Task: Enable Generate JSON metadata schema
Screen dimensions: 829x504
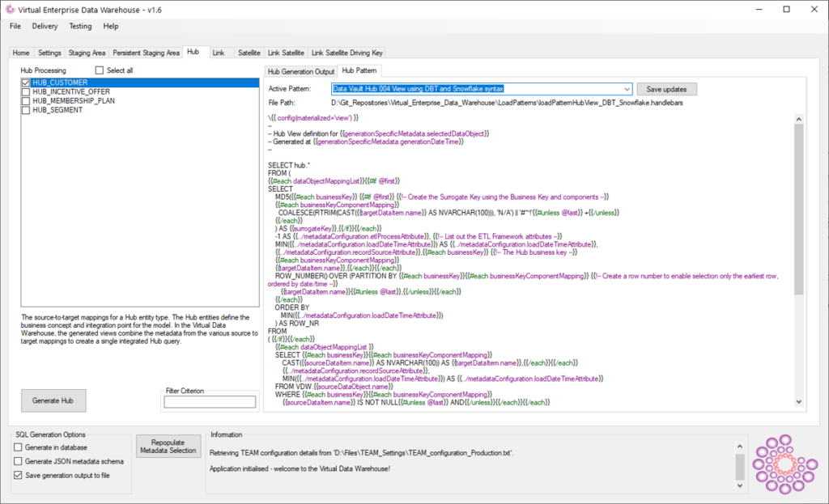Action: pos(19,461)
